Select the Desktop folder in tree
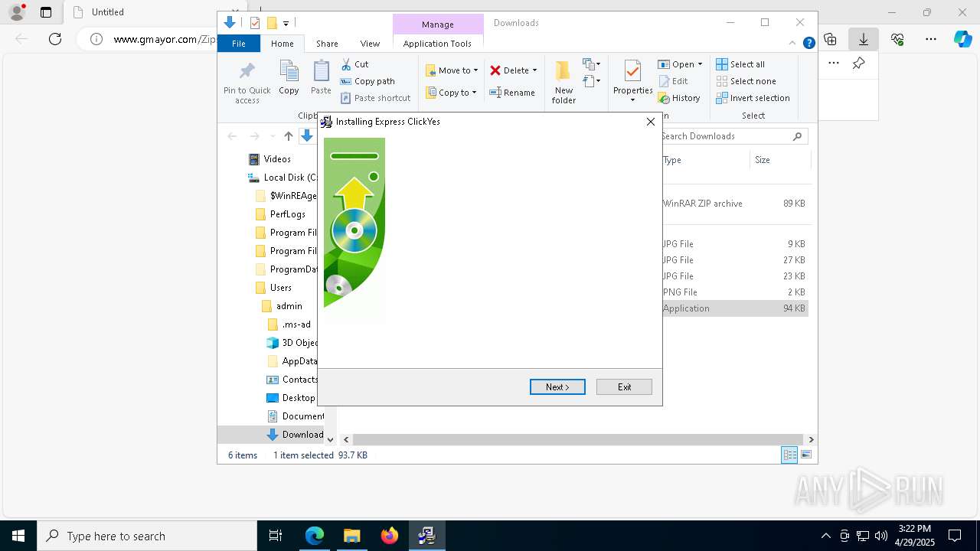The image size is (980, 551). [x=291, y=398]
